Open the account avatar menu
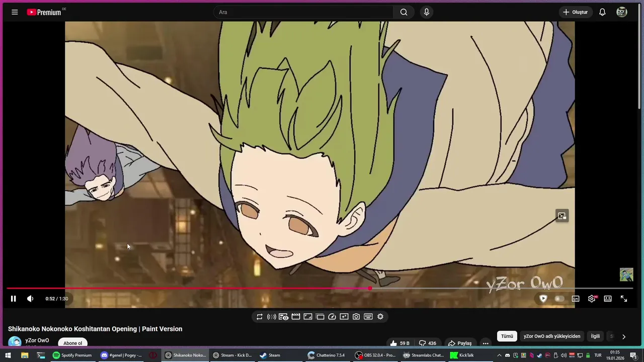 point(622,12)
